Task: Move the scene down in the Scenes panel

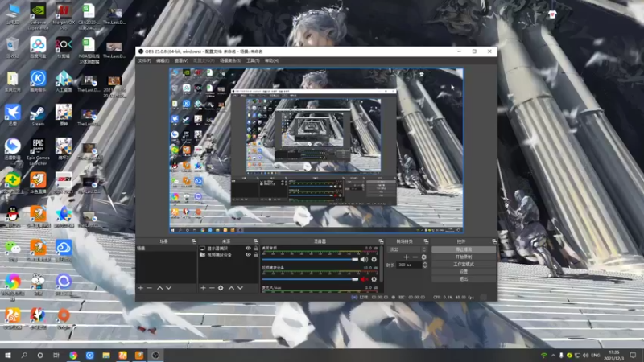Action: coord(168,288)
